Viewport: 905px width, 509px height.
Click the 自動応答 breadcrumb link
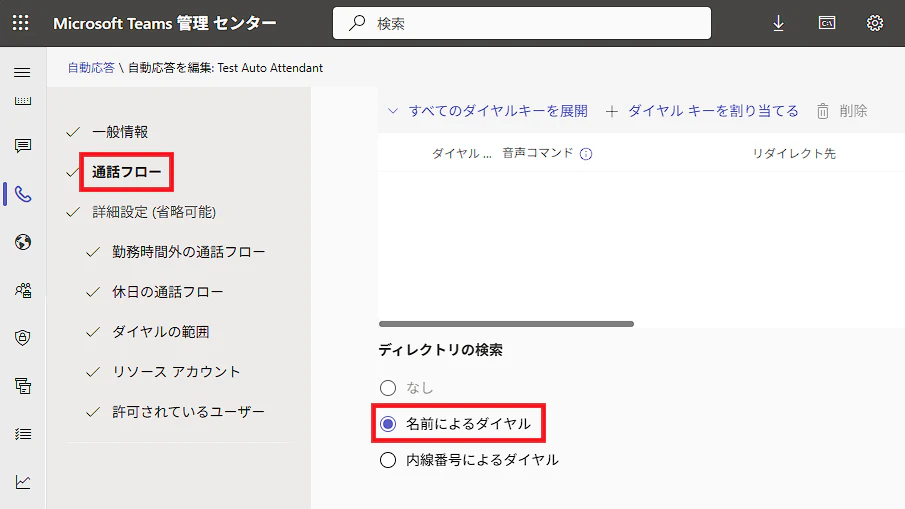pos(91,68)
